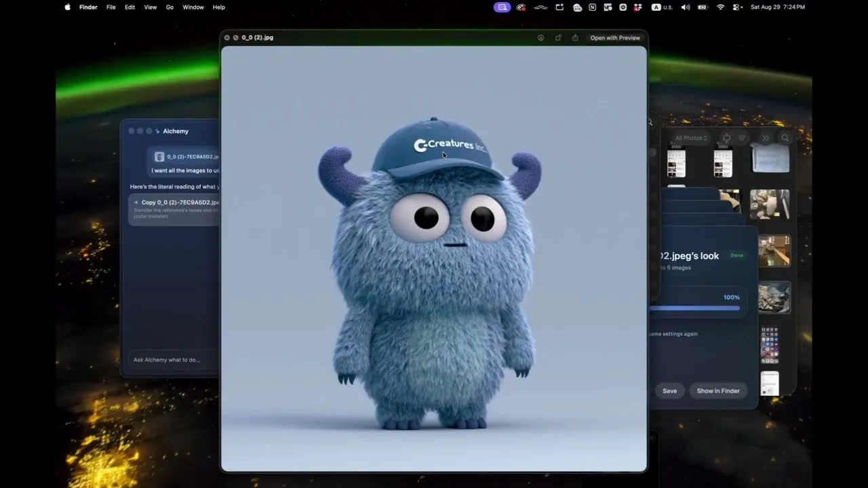
Task: Select the people at table photo thumbnail
Action: pos(770,205)
